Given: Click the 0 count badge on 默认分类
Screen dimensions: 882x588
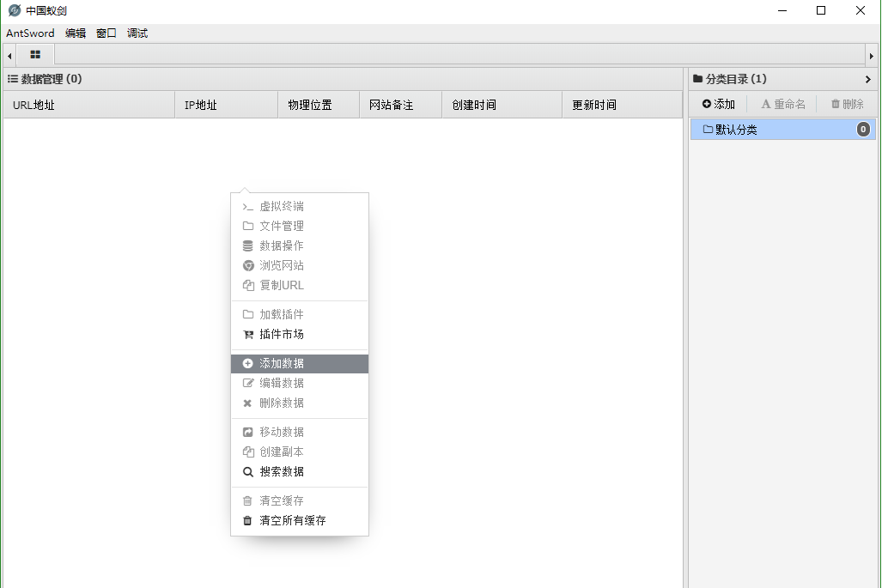Looking at the screenshot, I should coord(863,130).
